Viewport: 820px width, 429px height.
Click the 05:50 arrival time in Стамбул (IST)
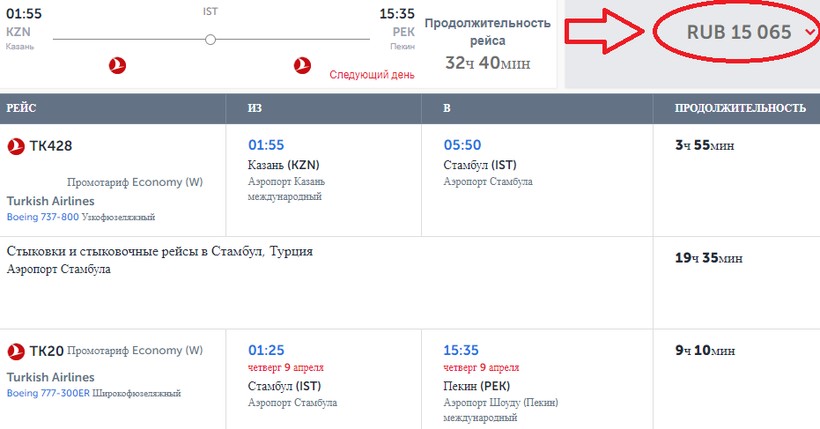[462, 145]
